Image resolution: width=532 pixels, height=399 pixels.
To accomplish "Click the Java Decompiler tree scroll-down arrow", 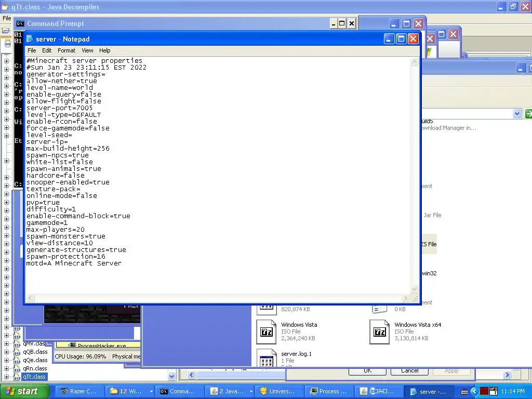I will pos(171,376).
